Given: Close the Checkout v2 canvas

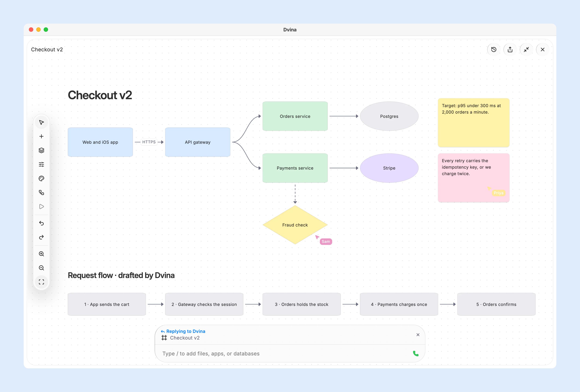Looking at the screenshot, I should pos(543,50).
